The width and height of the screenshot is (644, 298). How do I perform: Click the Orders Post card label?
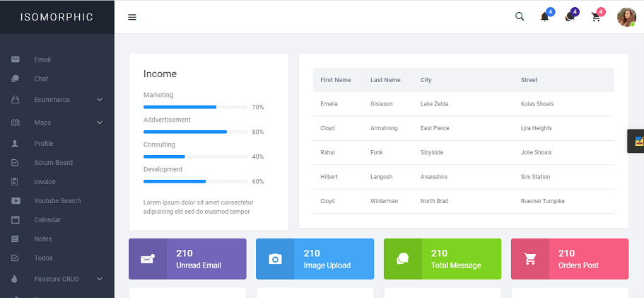(x=578, y=265)
